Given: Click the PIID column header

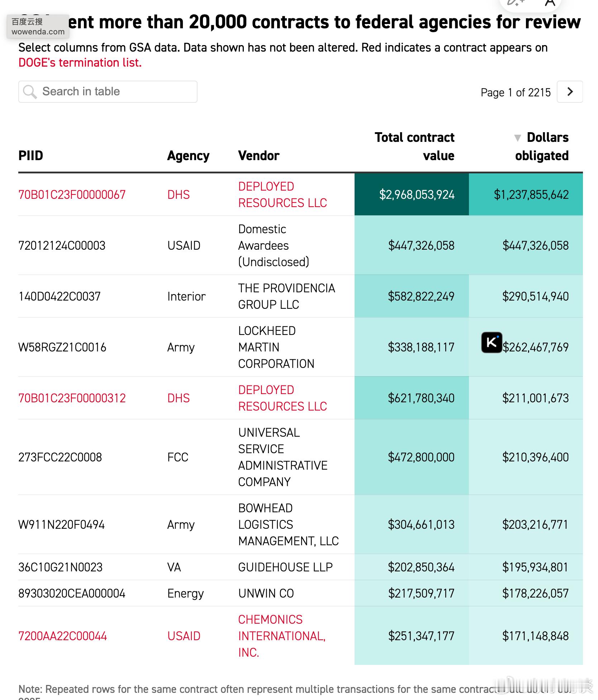Looking at the screenshot, I should pyautogui.click(x=31, y=156).
